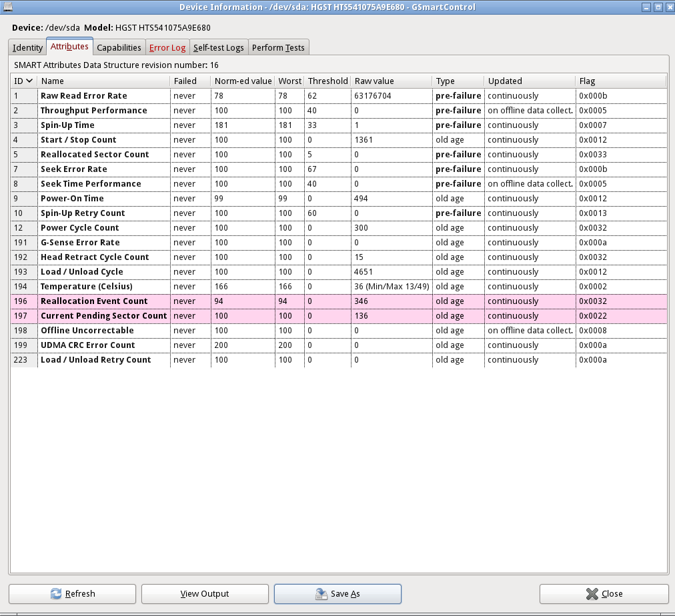Open the Perform Tests tab
Image resolution: width=675 pixels, height=616 pixels.
278,47
